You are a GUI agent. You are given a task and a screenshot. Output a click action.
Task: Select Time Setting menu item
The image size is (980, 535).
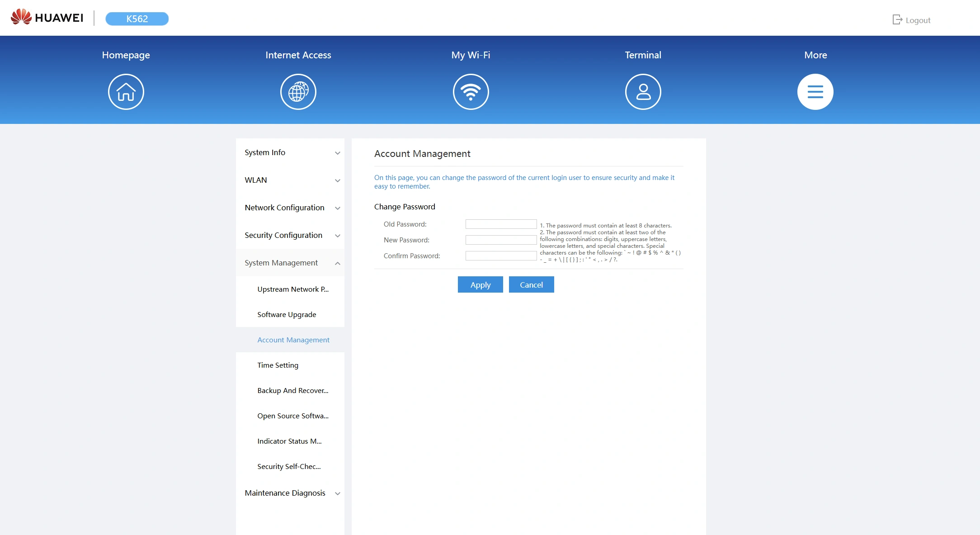click(278, 365)
